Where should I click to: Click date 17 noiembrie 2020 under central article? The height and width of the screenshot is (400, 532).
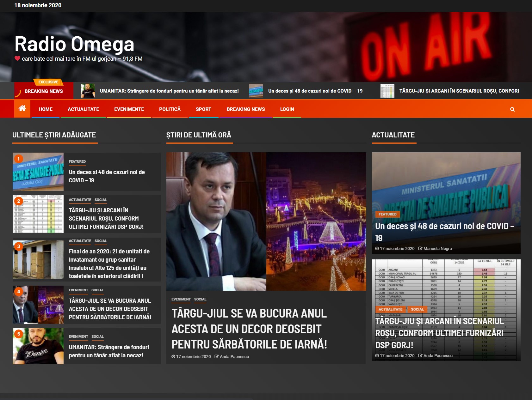(193, 356)
